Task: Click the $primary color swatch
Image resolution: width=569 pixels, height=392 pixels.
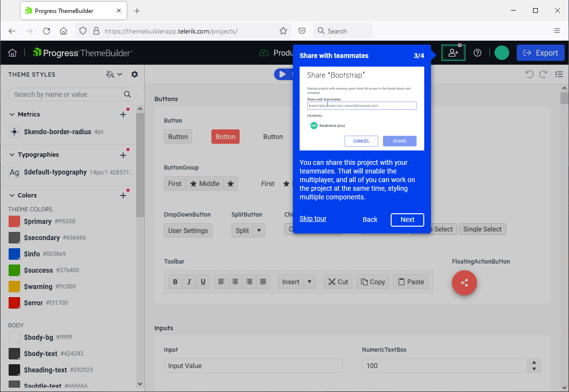Action: (13, 221)
